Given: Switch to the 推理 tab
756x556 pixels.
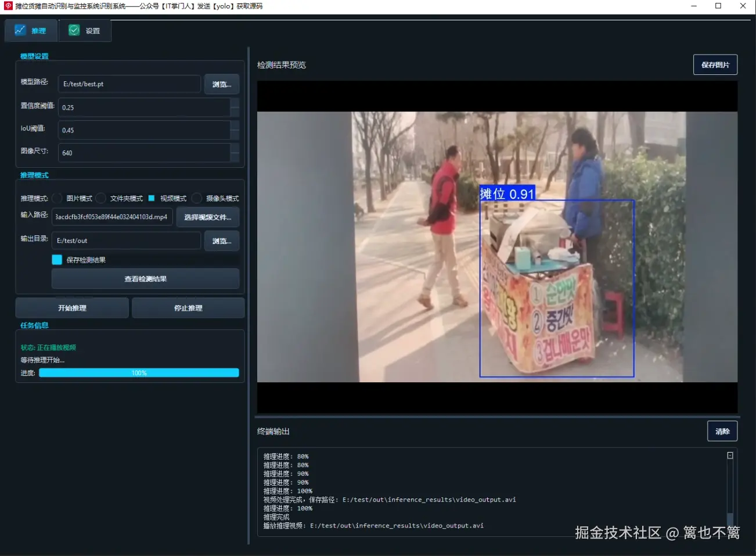Looking at the screenshot, I should tap(31, 31).
